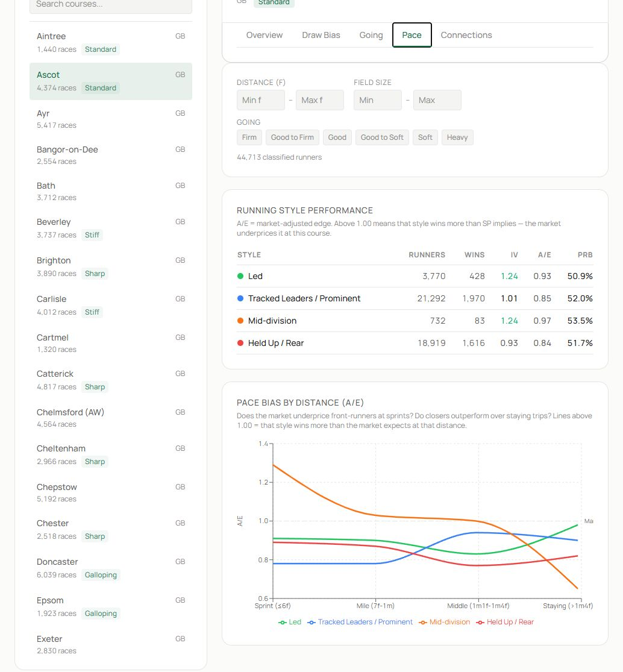Click the Sharp tag on Brighton
The width and height of the screenshot is (623, 672).
pos(95,274)
